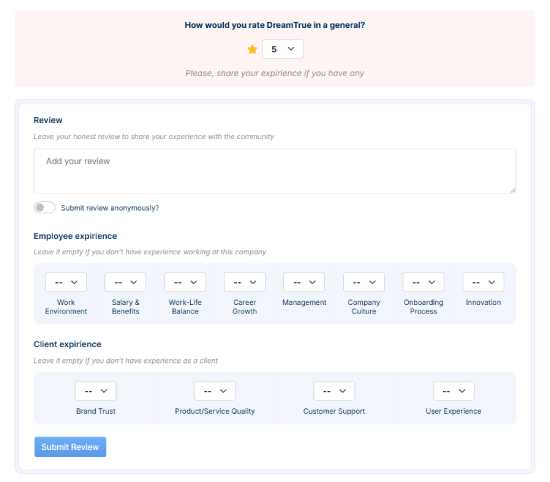This screenshot has width=550, height=482.
Task: Click the Submit Review button
Action: click(x=70, y=447)
